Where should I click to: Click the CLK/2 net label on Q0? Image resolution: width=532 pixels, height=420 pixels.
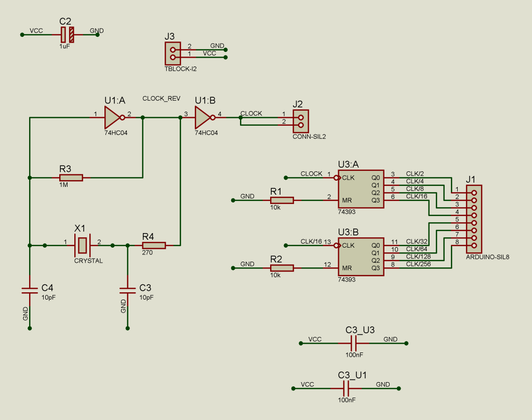point(415,174)
